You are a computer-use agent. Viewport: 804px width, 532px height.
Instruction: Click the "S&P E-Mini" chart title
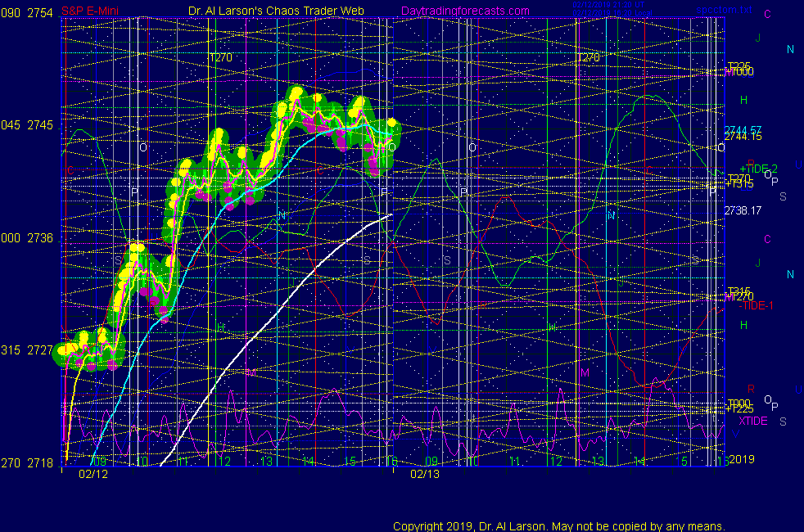tap(90, 11)
